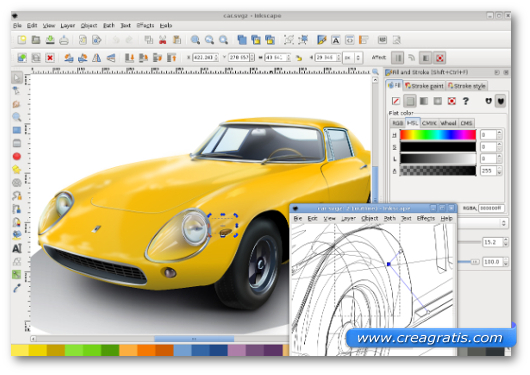The width and height of the screenshot is (530, 375).
Task: Toggle width/height ratio lock
Action: tap(299, 58)
